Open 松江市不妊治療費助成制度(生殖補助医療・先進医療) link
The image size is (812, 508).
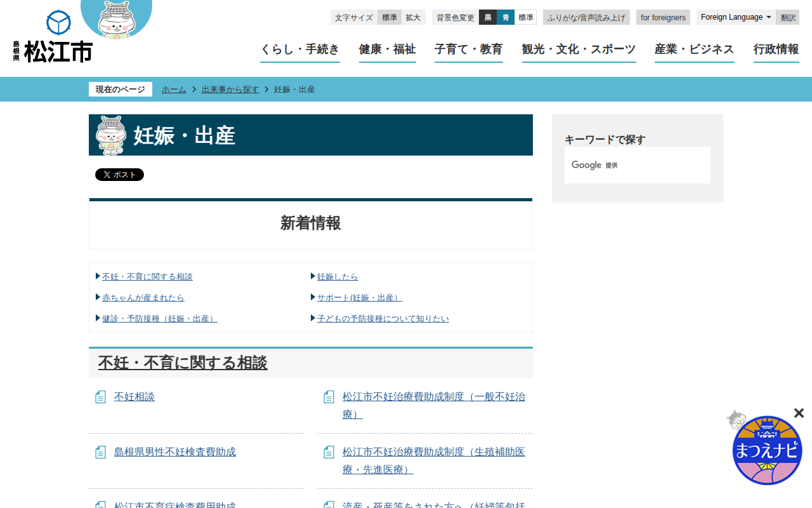[434, 461]
